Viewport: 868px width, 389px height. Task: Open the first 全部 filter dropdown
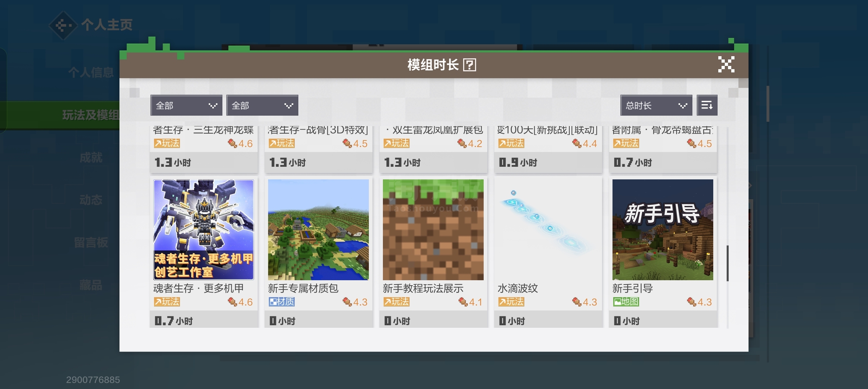tap(186, 105)
